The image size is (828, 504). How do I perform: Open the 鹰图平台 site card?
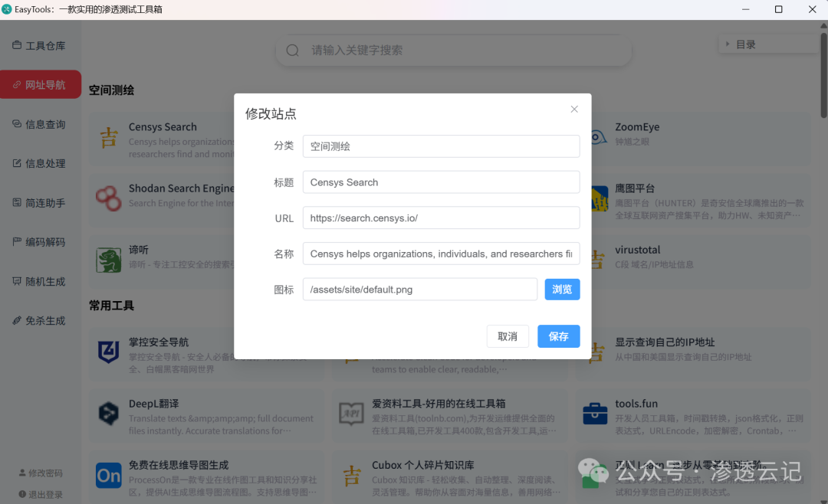(701, 201)
